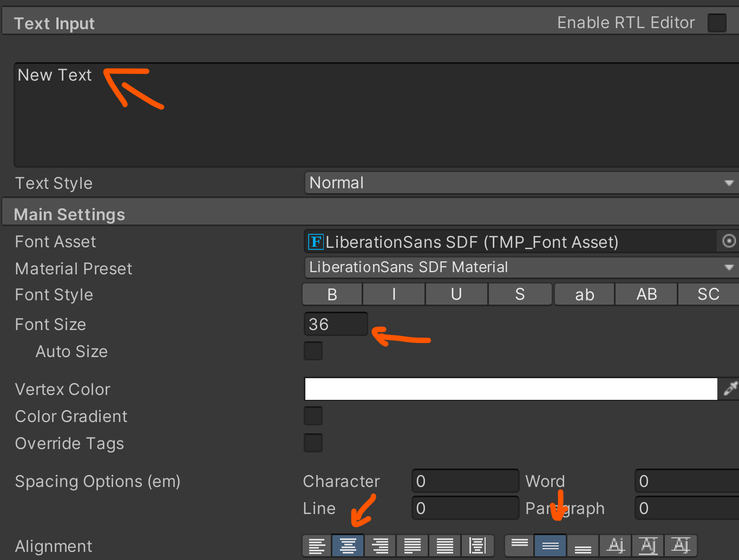Select right horizontal alignment icon
The image size is (739, 560).
[380, 545]
